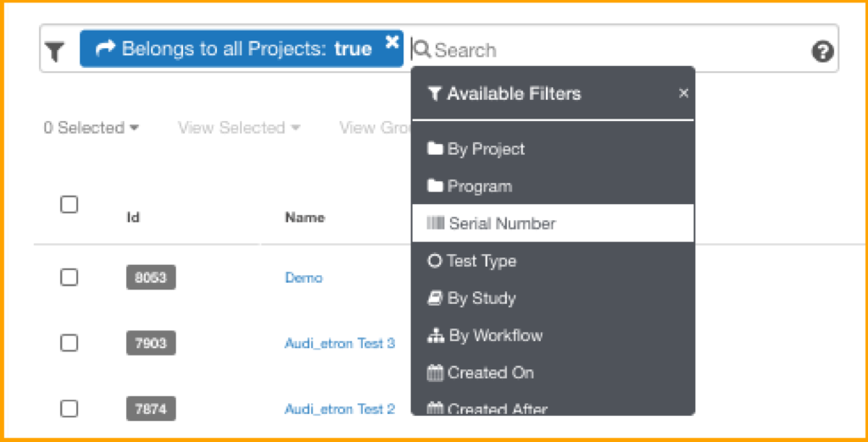Choose the Created After filter
The height and width of the screenshot is (442, 868).
[553, 407]
